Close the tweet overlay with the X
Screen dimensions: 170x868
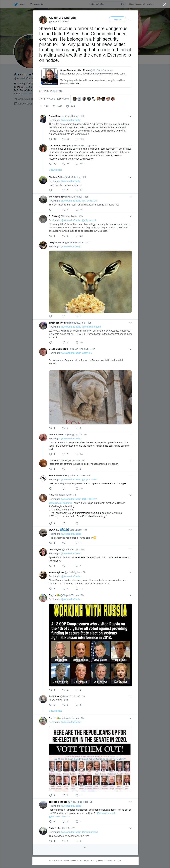[x=165, y=4]
